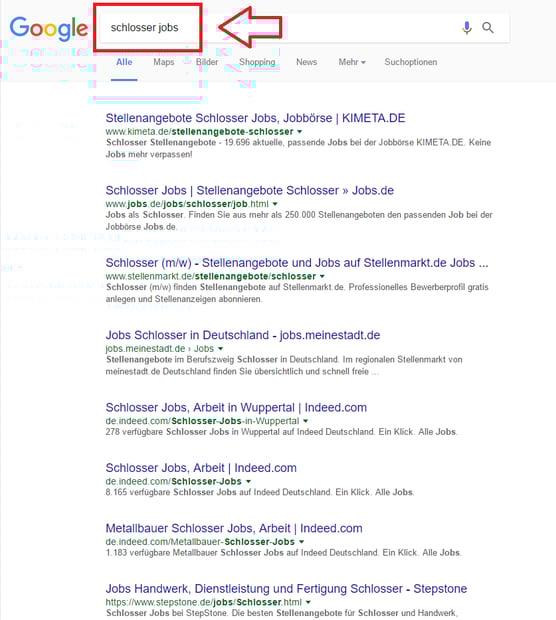
Task: Open Suchoptionen search tools
Action: 411,62
